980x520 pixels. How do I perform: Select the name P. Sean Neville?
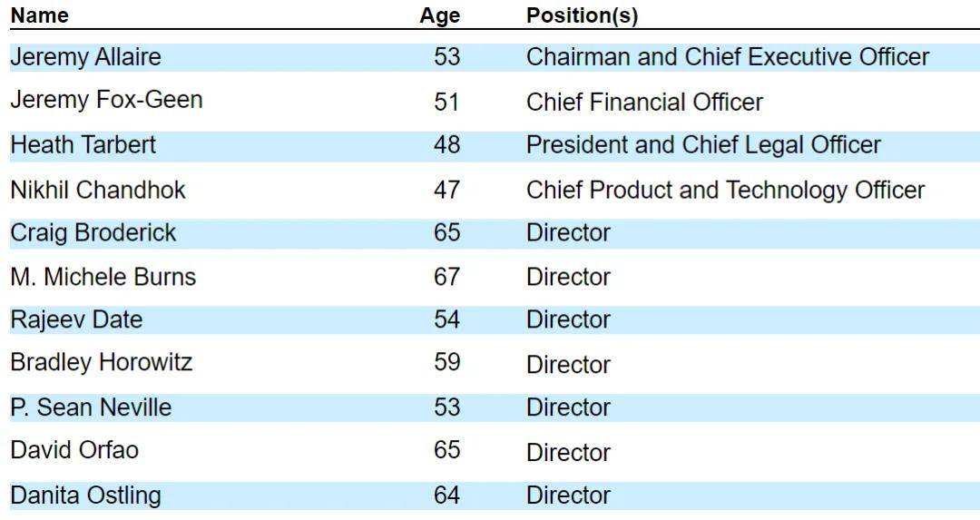(91, 407)
